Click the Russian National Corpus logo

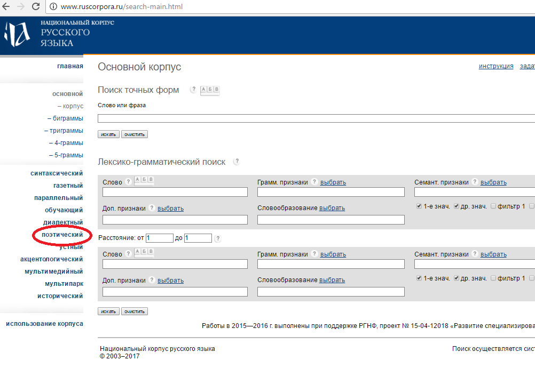[18, 34]
